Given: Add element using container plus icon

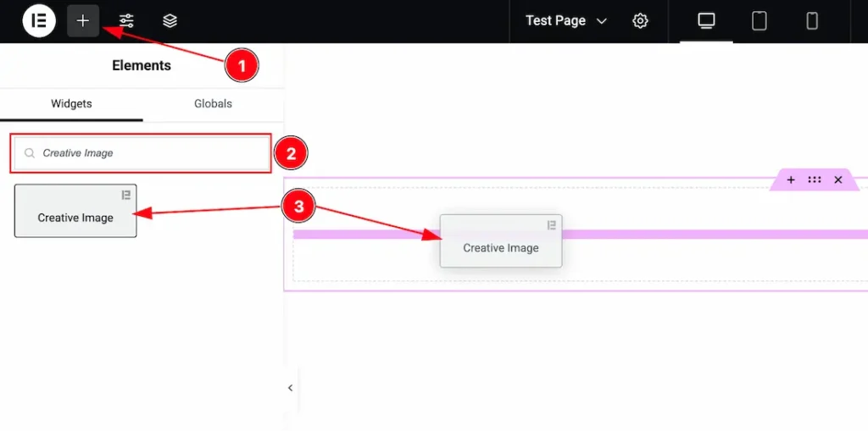Looking at the screenshot, I should click(791, 180).
